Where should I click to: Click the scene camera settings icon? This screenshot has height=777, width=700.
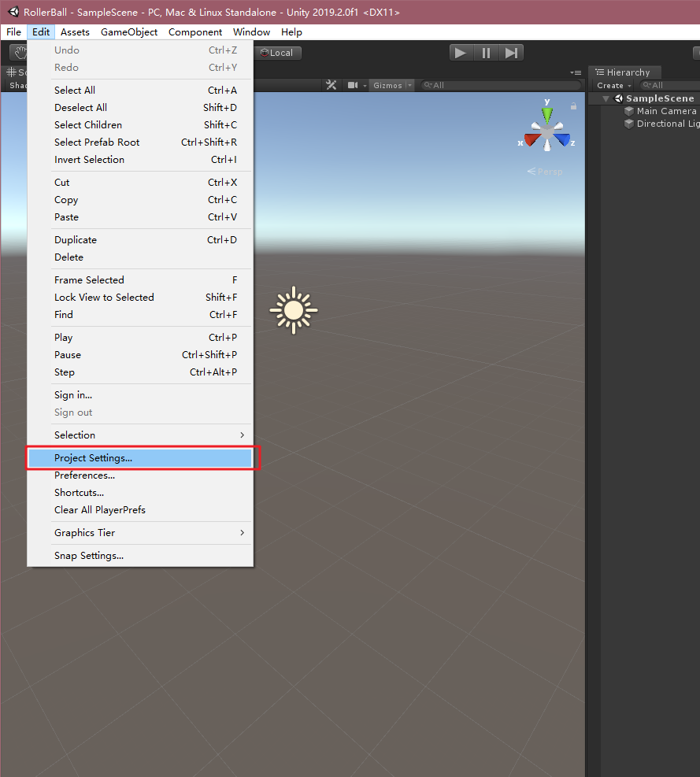[353, 85]
